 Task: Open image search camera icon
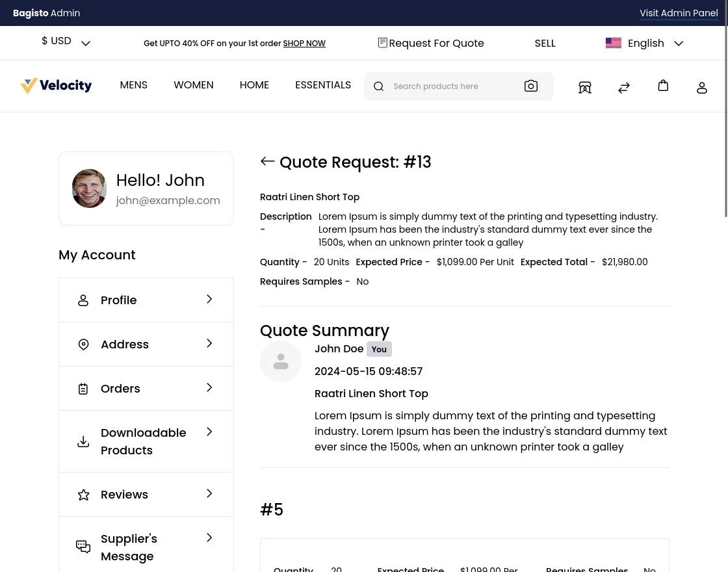[530, 86]
